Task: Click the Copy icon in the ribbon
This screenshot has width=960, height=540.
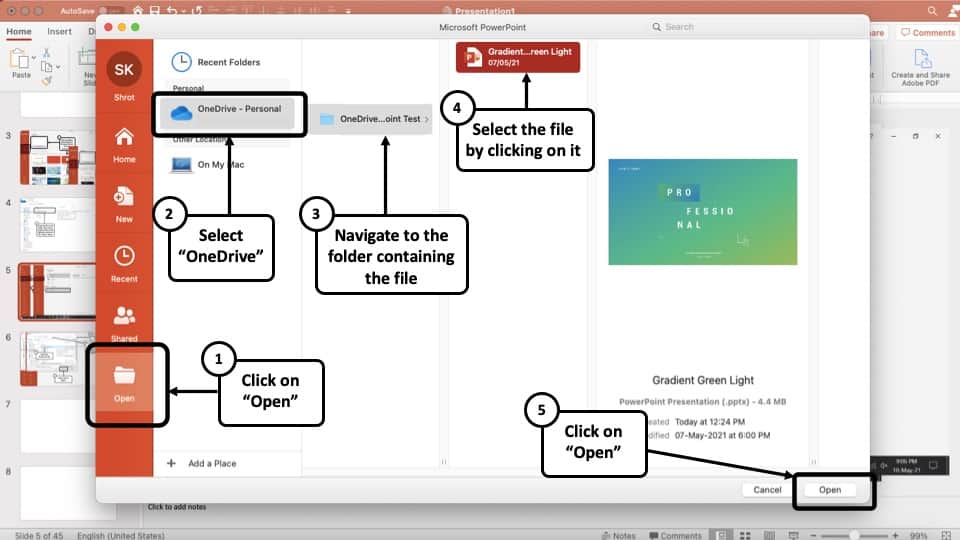Action: click(x=47, y=67)
